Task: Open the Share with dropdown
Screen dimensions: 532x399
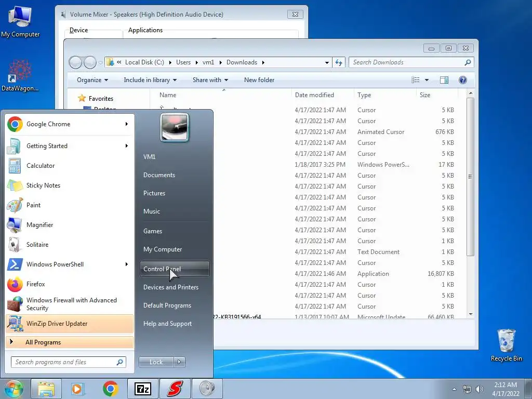Action: [x=210, y=80]
